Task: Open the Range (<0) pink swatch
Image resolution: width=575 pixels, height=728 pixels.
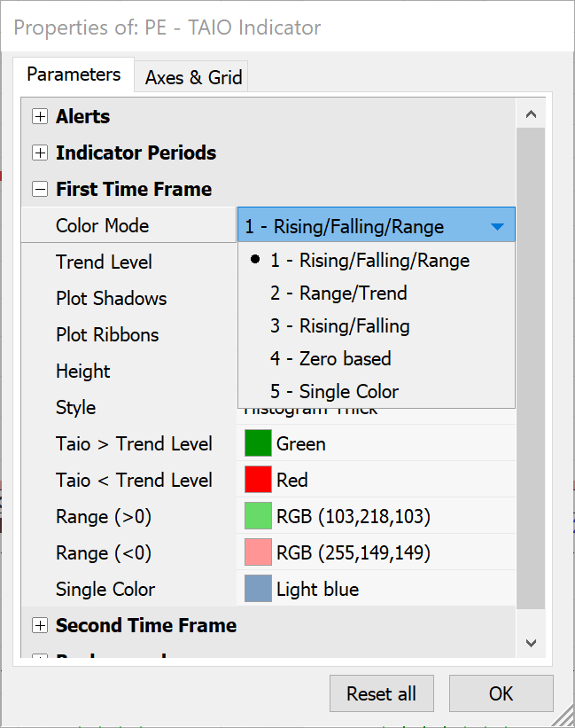Action: click(258, 552)
